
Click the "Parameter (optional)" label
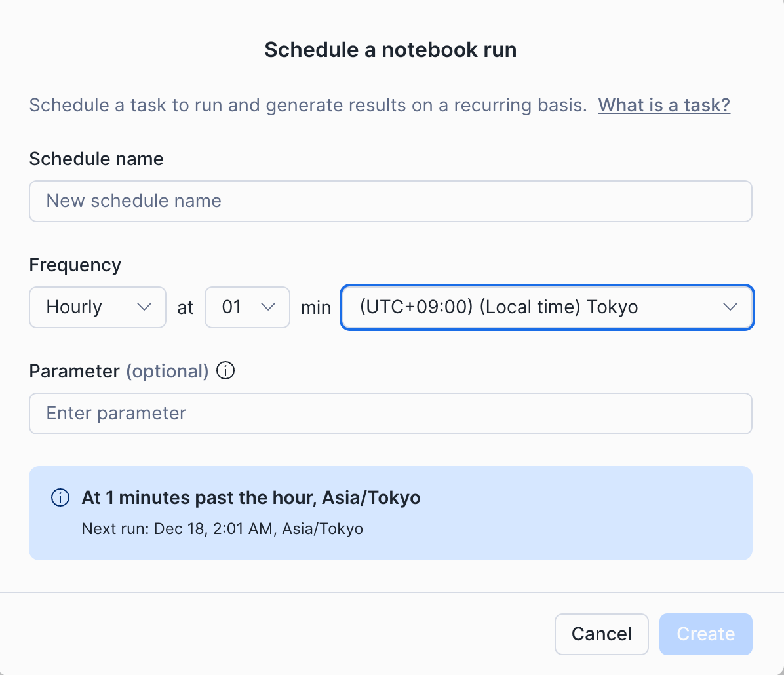(119, 371)
